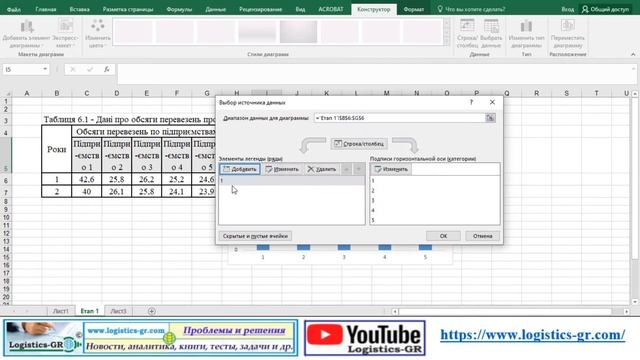This screenshot has height=360, width=640.
Task: Click the confirm entry check icon
Action: pos(90,69)
